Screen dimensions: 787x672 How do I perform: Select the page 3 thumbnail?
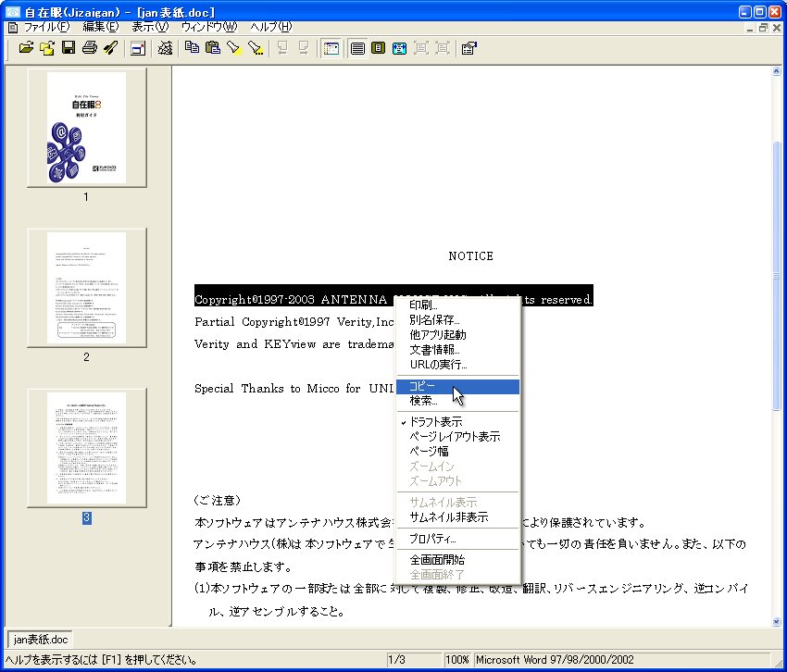(87, 448)
